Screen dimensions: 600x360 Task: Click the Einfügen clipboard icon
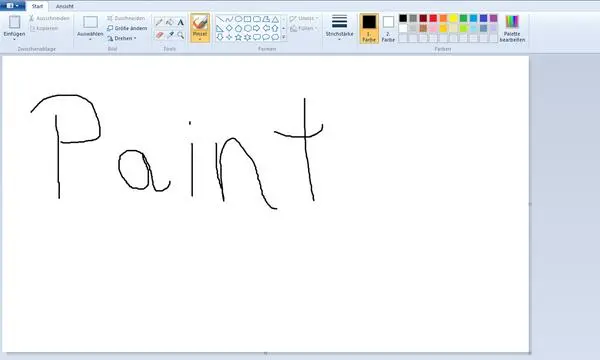pyautogui.click(x=15, y=22)
